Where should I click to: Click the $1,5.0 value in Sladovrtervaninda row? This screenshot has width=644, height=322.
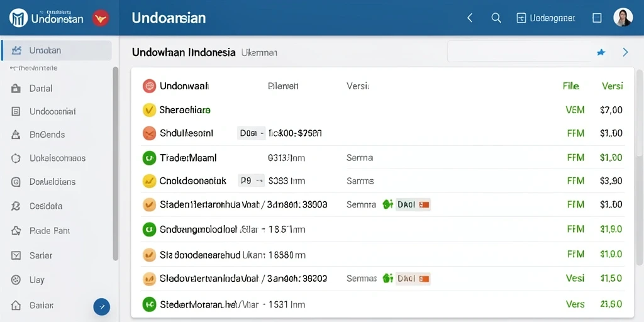(611, 279)
